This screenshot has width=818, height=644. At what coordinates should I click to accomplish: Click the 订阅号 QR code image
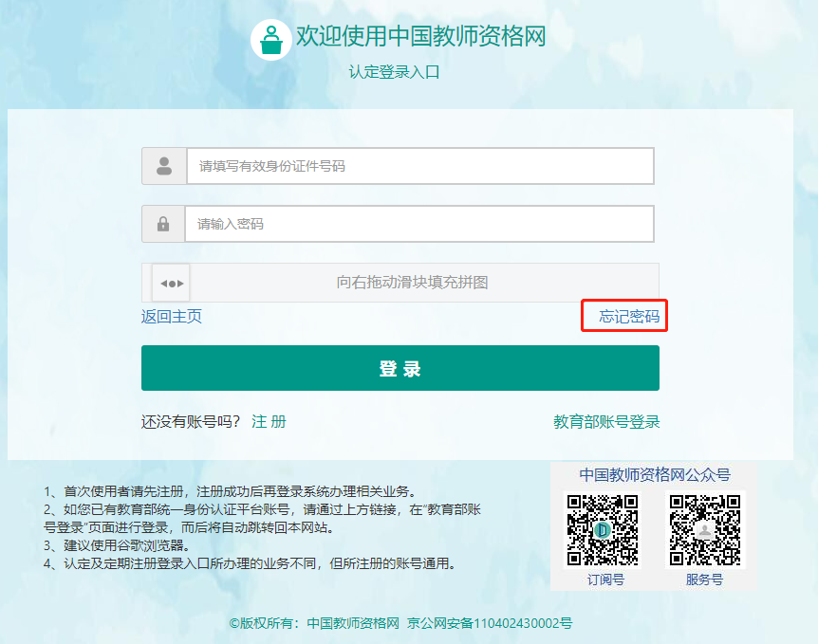click(x=603, y=529)
